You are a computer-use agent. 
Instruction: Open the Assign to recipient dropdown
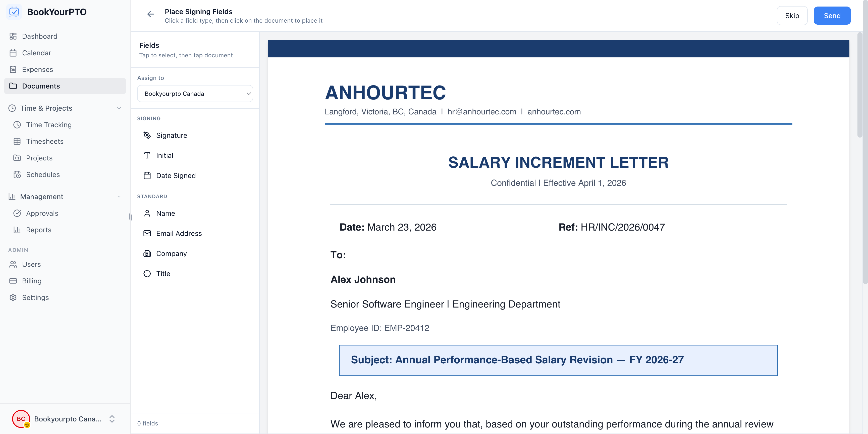(x=195, y=93)
